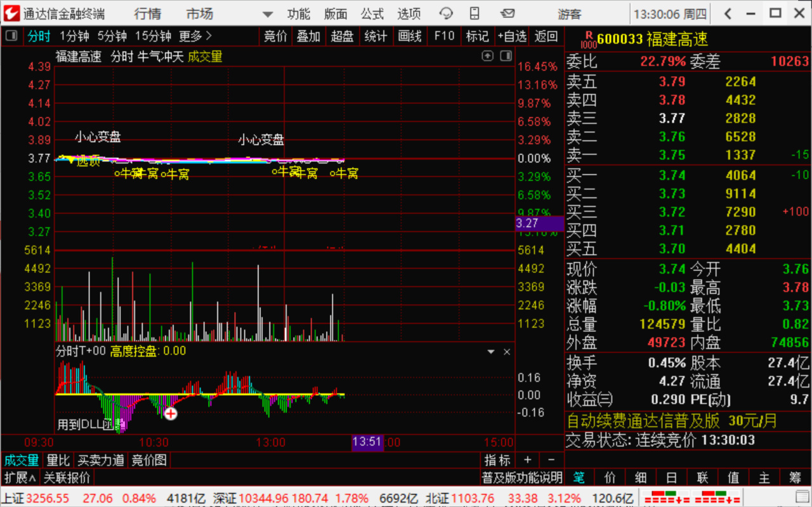Screen dimensions: 812x507
Task: Close the 分时T+00 indicator panel
Action: tap(507, 352)
